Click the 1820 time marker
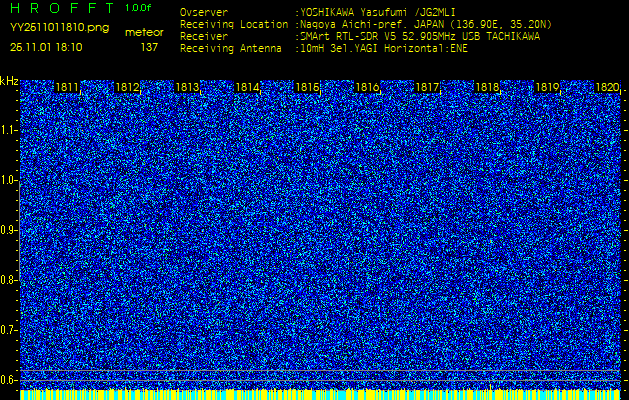 click(607, 87)
